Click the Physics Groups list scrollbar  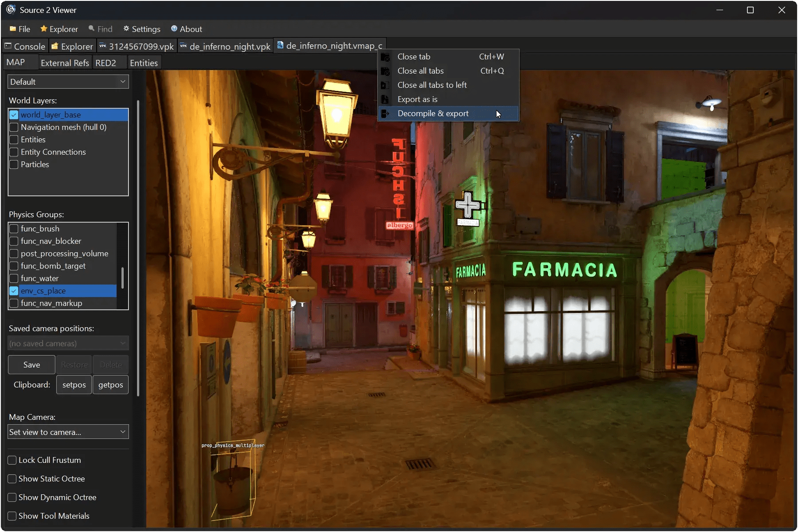click(x=122, y=278)
